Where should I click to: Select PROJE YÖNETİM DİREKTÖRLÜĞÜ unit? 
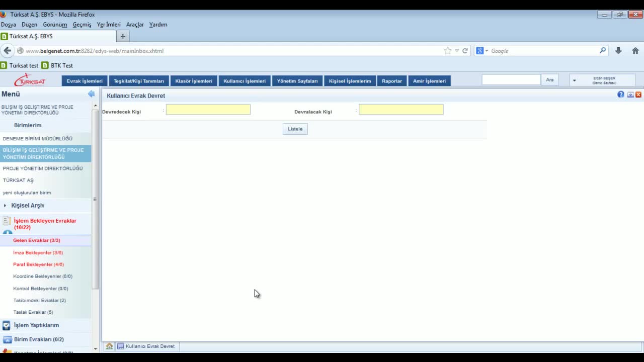pos(43,168)
